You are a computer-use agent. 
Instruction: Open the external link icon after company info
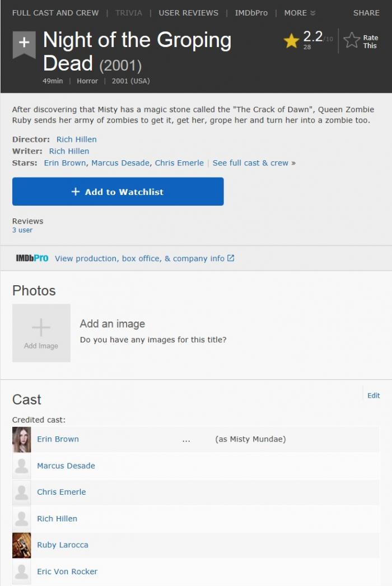231,258
